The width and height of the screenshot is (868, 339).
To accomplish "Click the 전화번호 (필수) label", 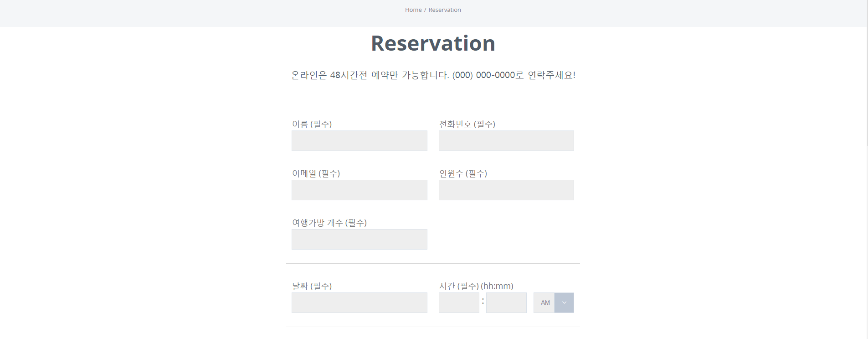I will (467, 124).
